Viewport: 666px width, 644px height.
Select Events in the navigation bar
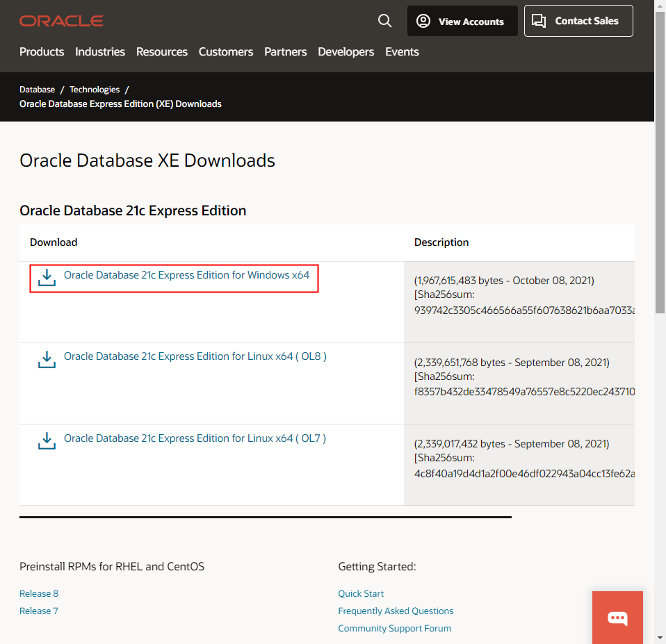(402, 51)
